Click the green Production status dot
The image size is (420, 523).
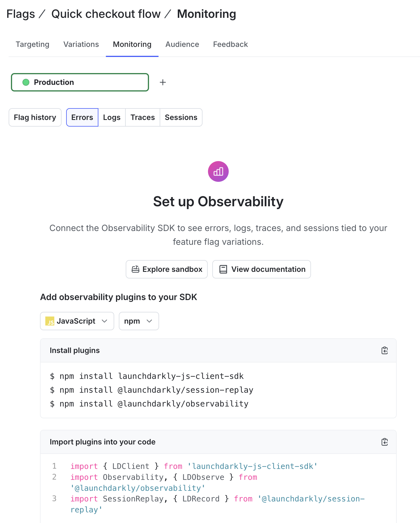tap(26, 82)
